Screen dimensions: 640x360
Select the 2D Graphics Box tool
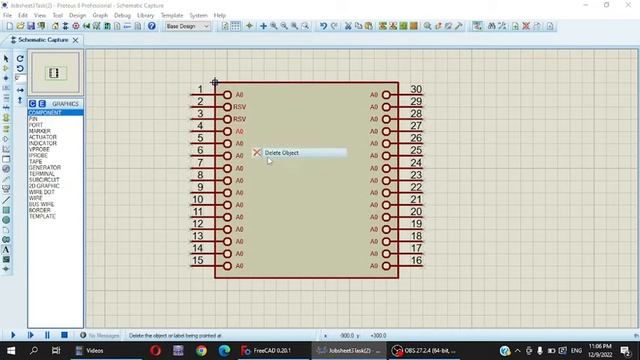click(x=6, y=210)
